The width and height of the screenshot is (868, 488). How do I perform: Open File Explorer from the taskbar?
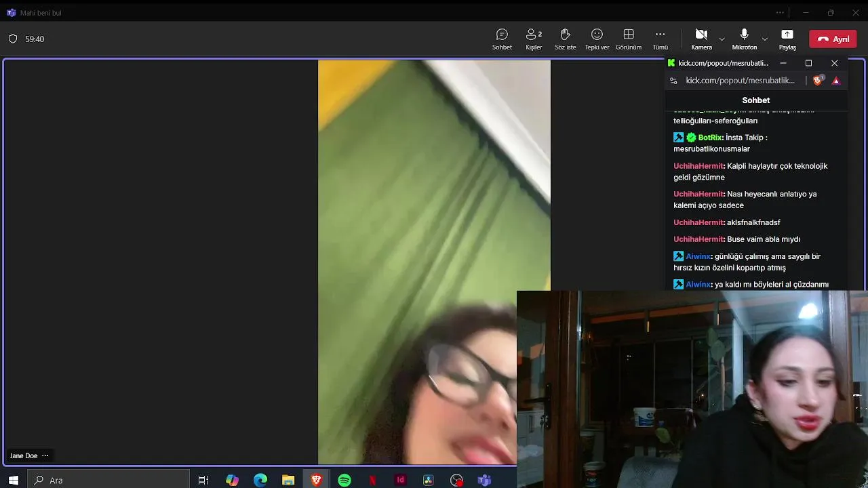tap(288, 480)
